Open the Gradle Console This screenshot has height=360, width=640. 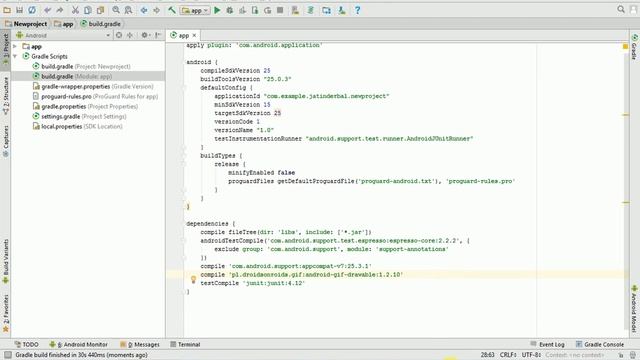coord(600,344)
